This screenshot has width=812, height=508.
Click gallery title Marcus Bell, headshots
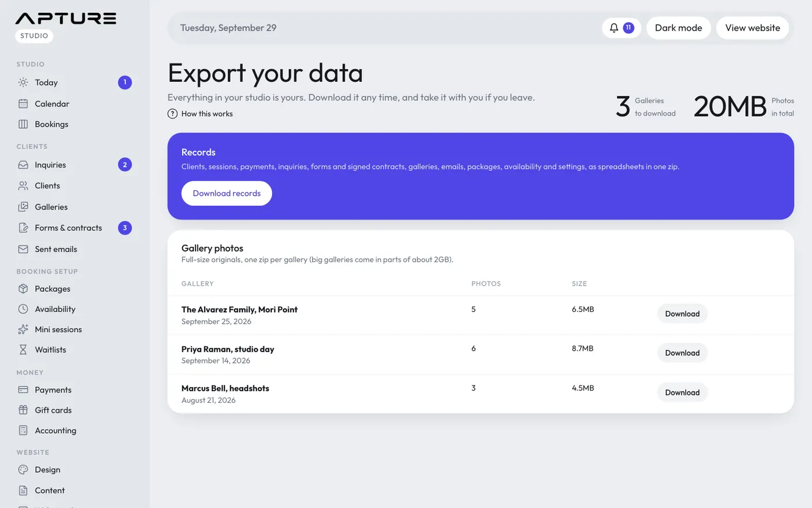225,388
